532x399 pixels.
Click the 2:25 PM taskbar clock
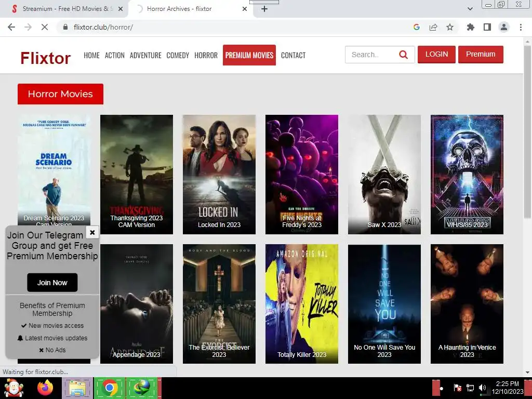508,388
